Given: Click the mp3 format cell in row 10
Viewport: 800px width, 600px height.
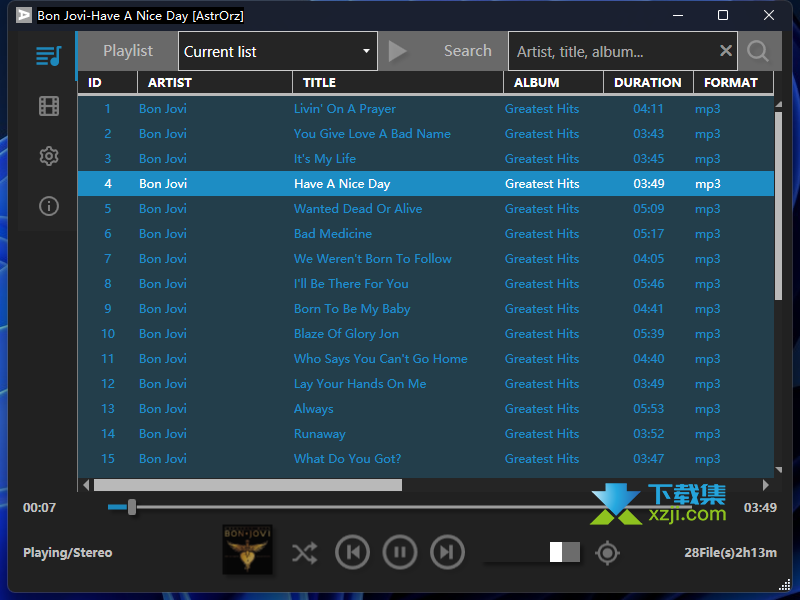Looking at the screenshot, I should pos(708,334).
